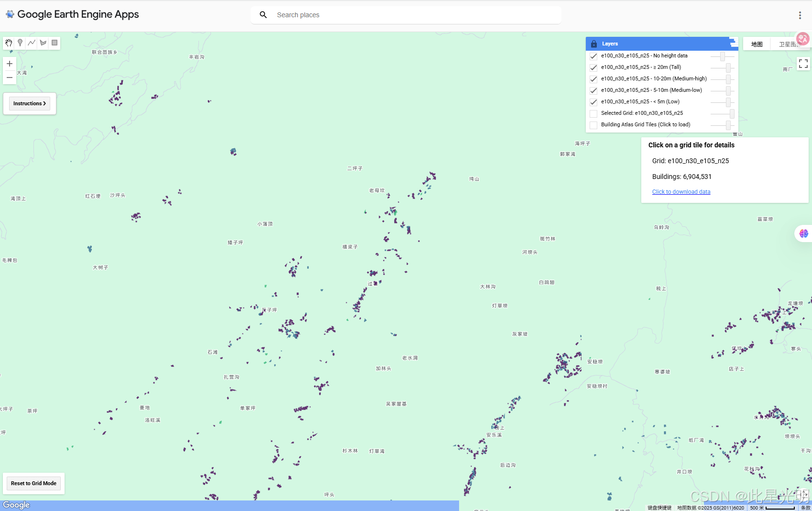Uncheck the '≥ 20m (Tall)' layer
The height and width of the screenshot is (511, 812).
(x=593, y=67)
